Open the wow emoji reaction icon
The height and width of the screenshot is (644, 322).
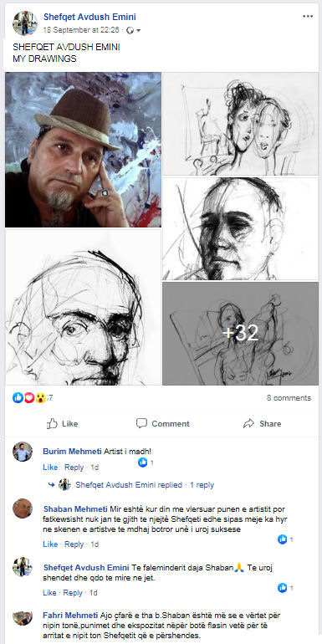40,397
